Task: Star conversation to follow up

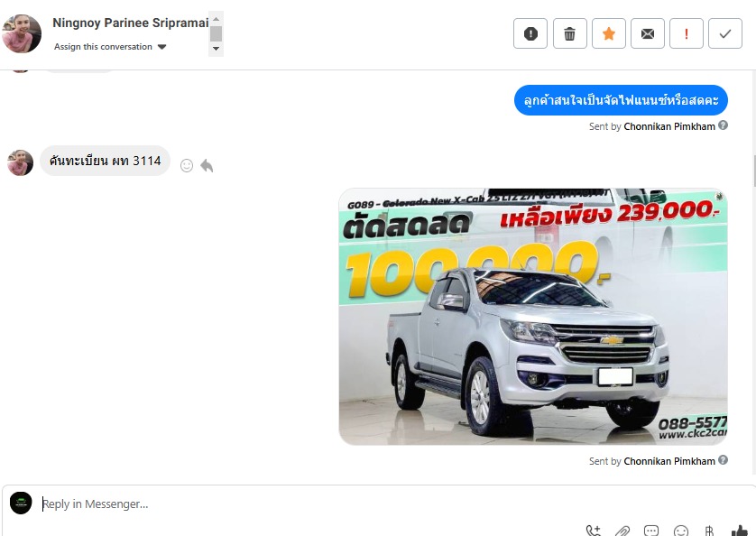Action: (x=609, y=33)
